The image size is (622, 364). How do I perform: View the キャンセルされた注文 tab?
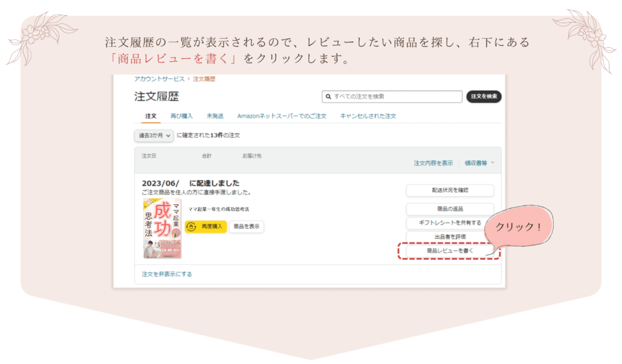click(368, 116)
